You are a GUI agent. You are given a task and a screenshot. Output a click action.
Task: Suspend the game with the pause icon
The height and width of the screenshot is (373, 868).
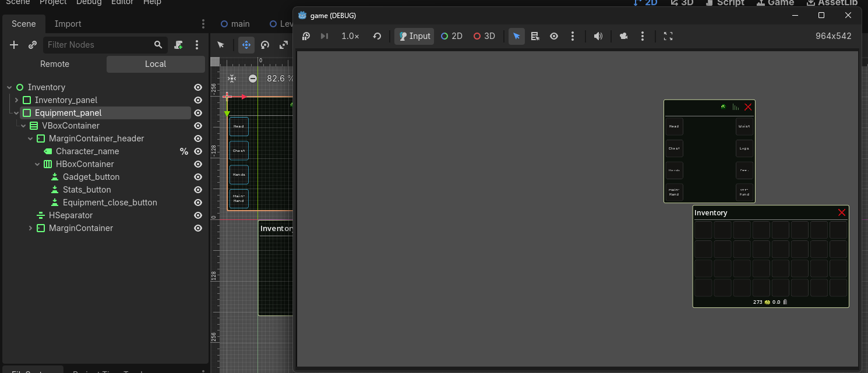(306, 36)
